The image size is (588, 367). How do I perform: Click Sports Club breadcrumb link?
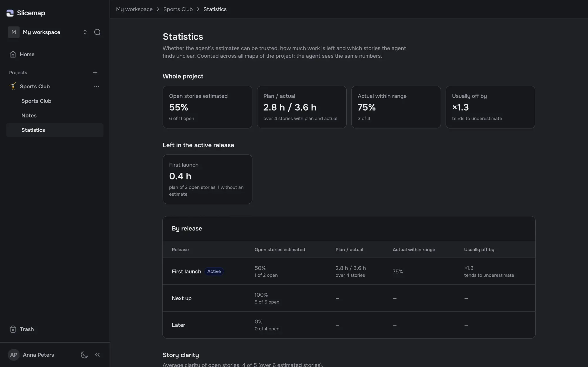178,9
